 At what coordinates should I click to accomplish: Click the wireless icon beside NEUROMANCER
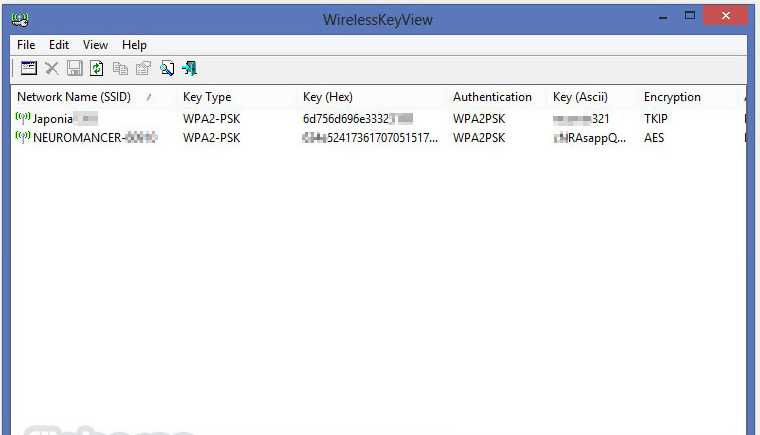click(23, 137)
